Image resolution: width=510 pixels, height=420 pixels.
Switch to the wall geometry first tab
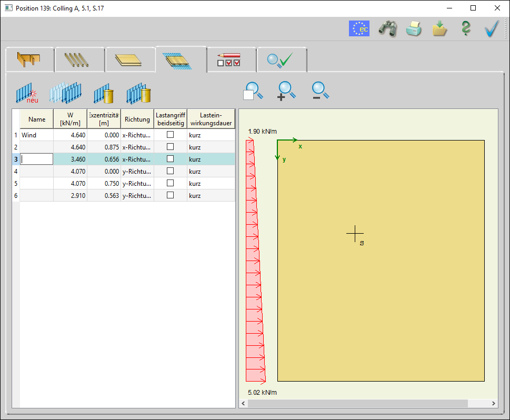click(x=29, y=59)
